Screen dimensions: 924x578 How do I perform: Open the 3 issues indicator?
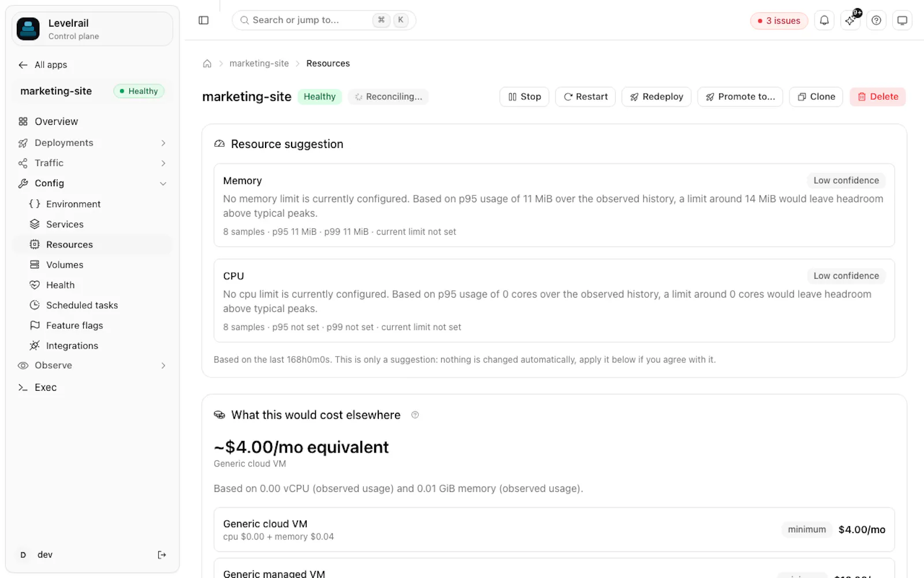tap(779, 21)
